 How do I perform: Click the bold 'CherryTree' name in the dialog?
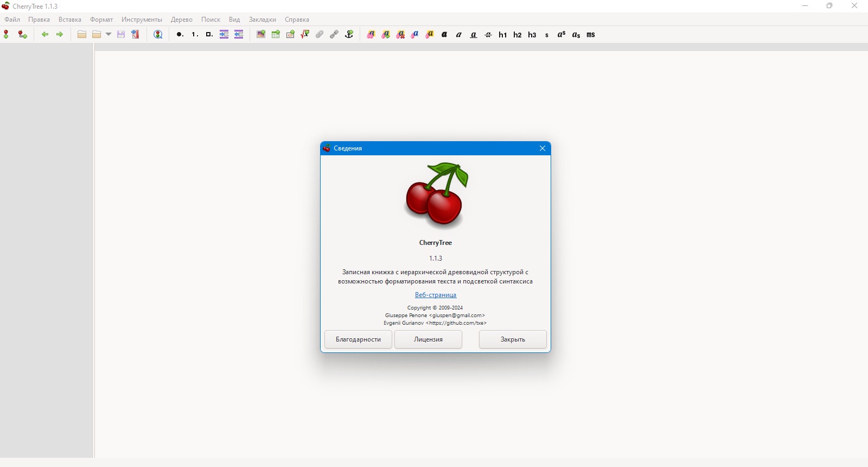coord(436,243)
